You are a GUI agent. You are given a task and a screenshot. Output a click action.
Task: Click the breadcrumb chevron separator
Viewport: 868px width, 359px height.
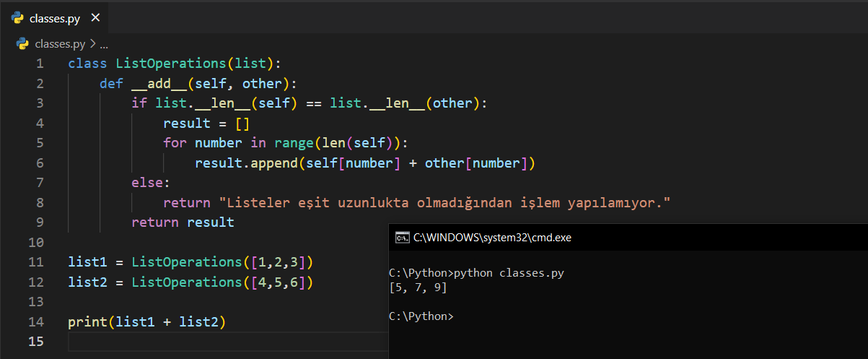[93, 44]
